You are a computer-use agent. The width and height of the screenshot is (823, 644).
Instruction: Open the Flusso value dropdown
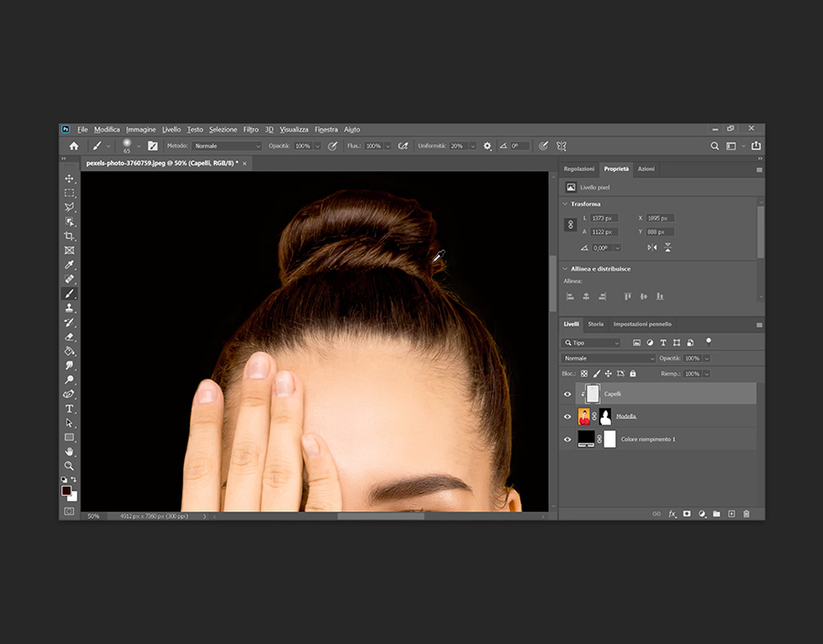(x=388, y=146)
